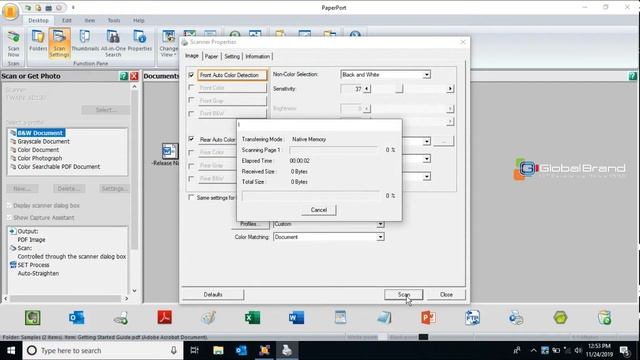The image size is (640, 360).
Task: Open the Tools ribbon tab
Action: tap(114, 20)
